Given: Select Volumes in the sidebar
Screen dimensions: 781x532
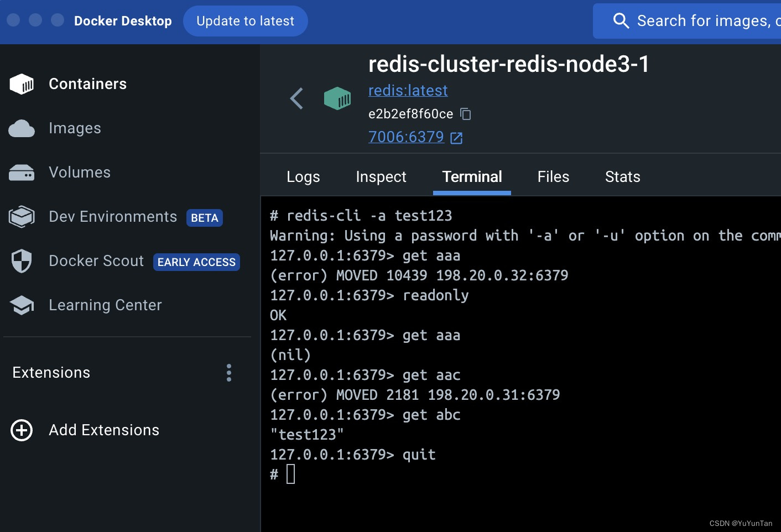Looking at the screenshot, I should 80,173.
